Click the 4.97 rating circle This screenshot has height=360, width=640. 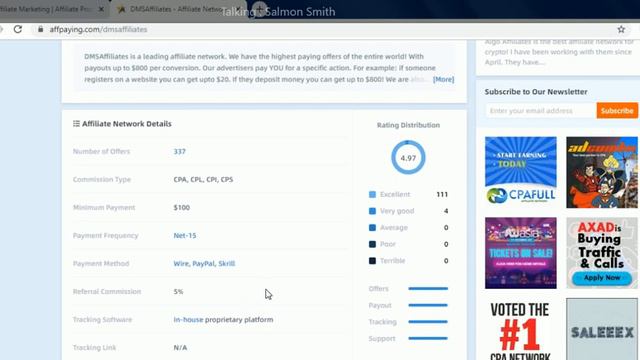408,158
